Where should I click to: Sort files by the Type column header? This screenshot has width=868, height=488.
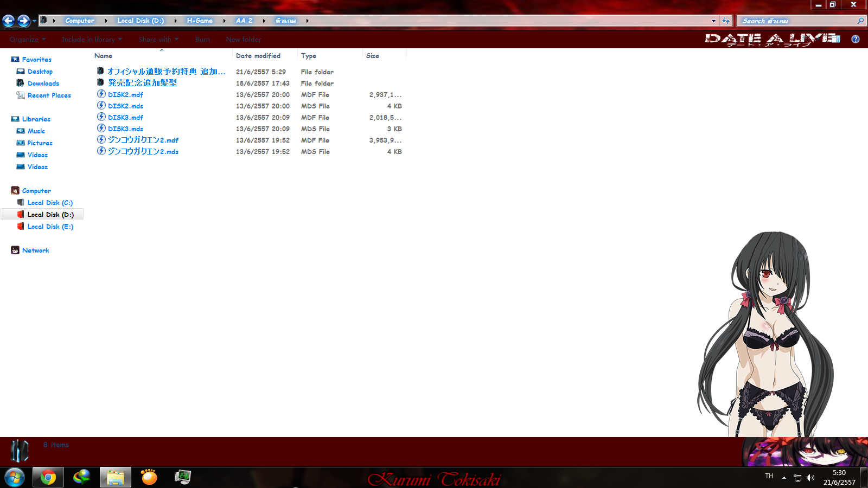(x=330, y=55)
